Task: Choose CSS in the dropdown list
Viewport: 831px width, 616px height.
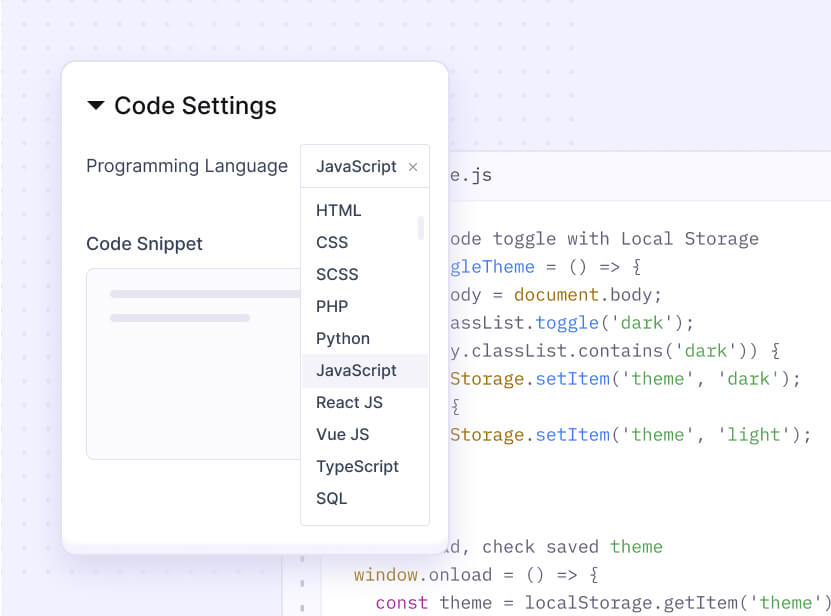Action: [332, 243]
